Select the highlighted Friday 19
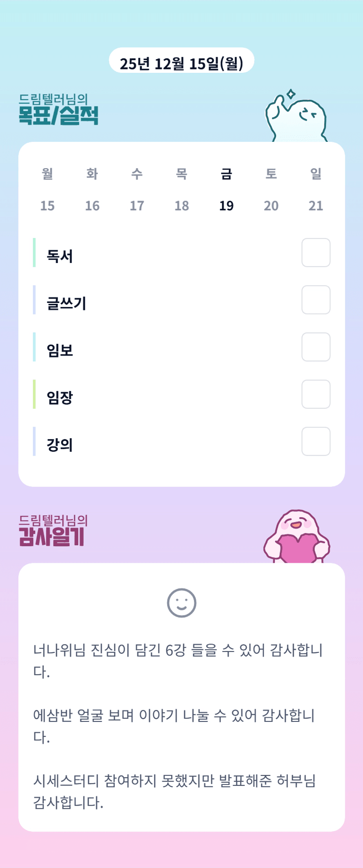363x868 pixels. [x=226, y=205]
